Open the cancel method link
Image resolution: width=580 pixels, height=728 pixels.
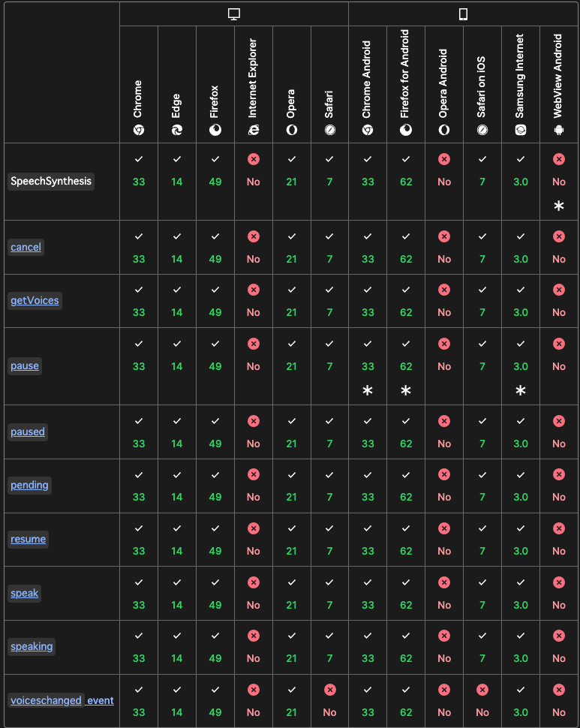click(x=26, y=247)
